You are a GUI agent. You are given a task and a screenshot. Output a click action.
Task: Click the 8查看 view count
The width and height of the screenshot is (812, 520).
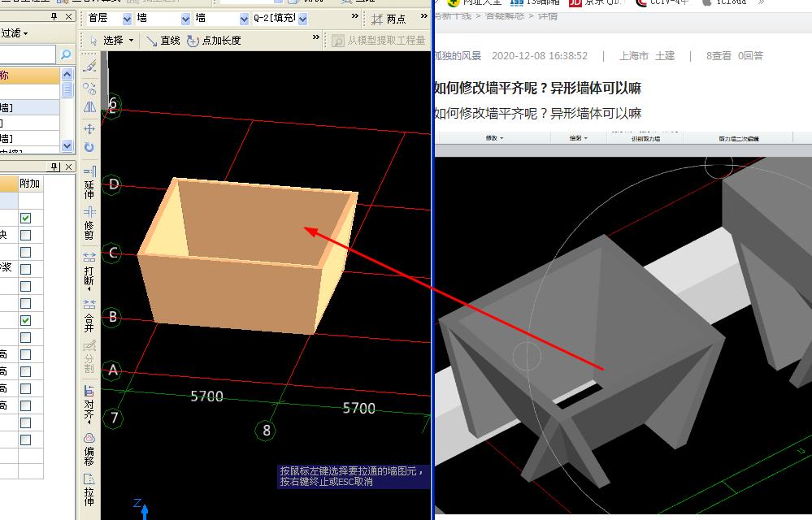(x=719, y=56)
